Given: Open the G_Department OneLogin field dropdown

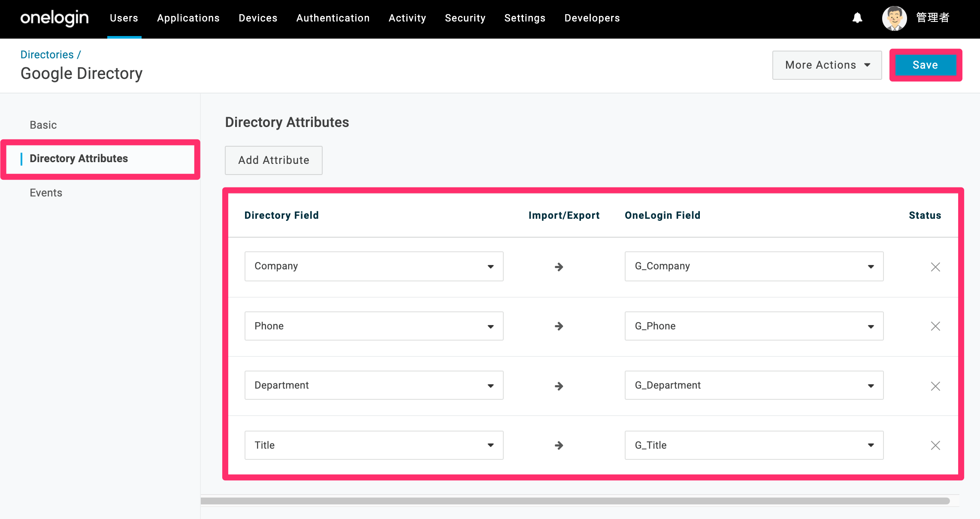Looking at the screenshot, I should (x=754, y=385).
